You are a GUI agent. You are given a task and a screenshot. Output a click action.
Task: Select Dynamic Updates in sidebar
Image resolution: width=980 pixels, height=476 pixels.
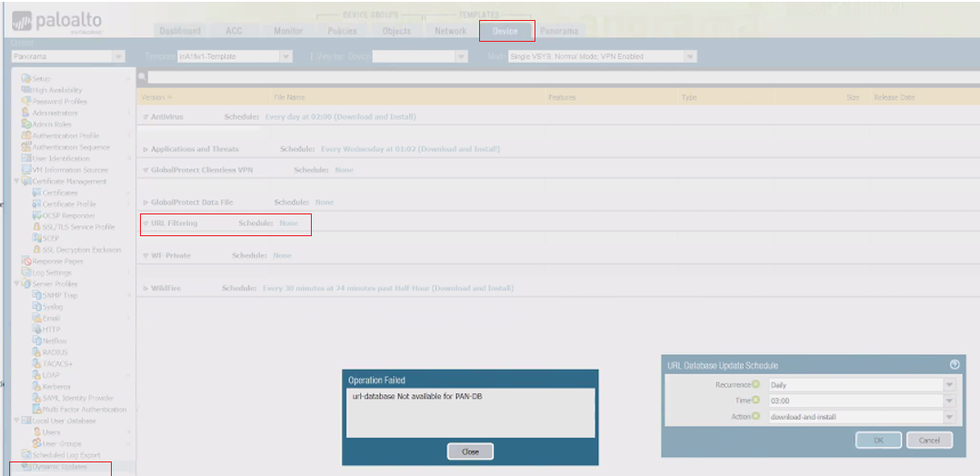pos(60,467)
